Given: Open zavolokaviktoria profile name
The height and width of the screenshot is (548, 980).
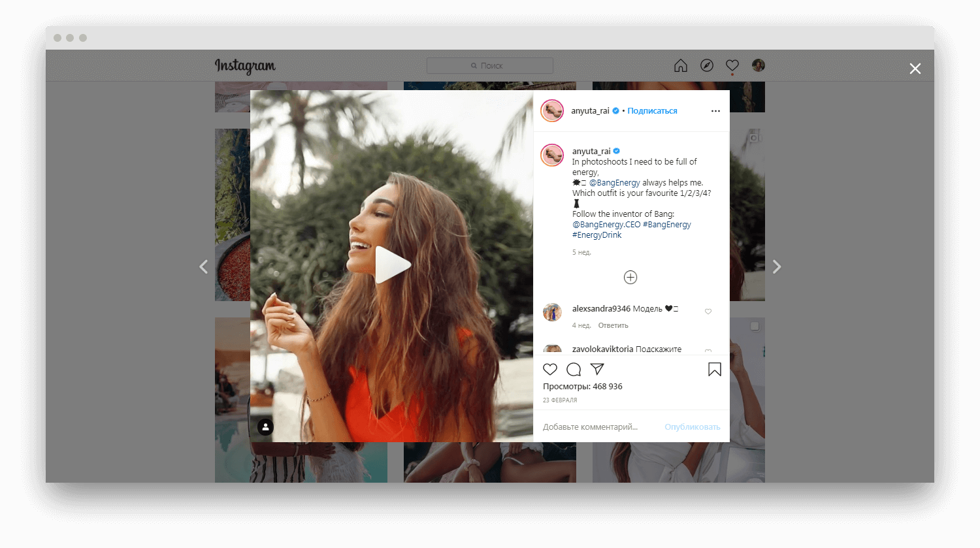Looking at the screenshot, I should 602,349.
